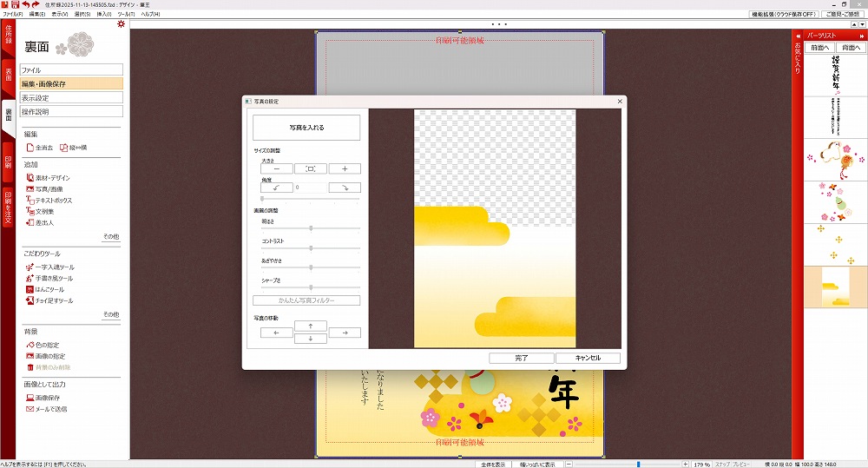Click the fit-to-frame size icon

(x=311, y=168)
